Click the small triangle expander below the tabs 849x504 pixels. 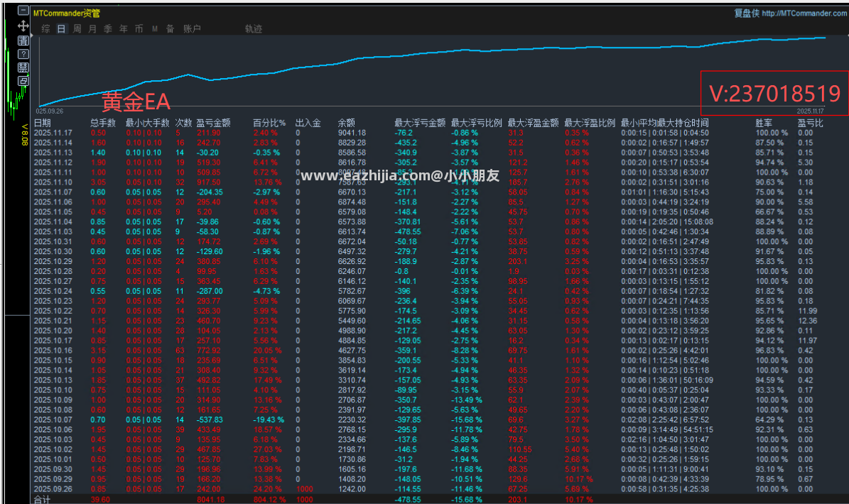pyautogui.click(x=31, y=35)
